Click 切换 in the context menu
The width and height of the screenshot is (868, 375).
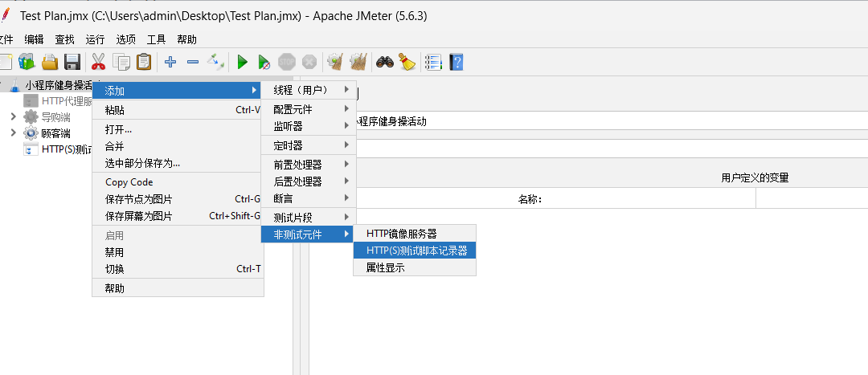pos(177,269)
